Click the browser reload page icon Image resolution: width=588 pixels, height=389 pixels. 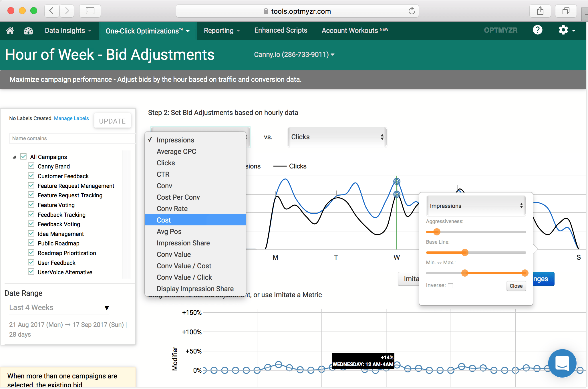[x=412, y=11]
